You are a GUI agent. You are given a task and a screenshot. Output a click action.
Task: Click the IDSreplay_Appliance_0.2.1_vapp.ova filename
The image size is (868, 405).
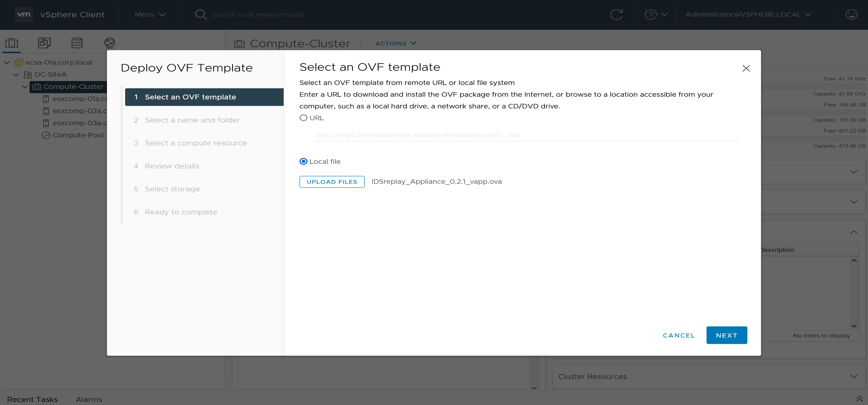(x=436, y=182)
